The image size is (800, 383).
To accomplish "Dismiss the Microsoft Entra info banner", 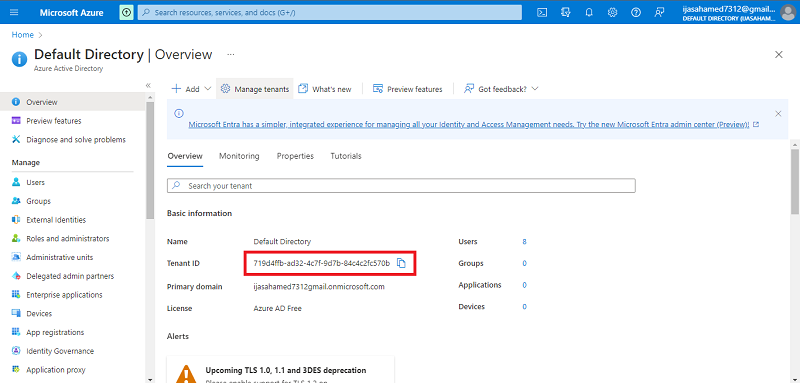I will pos(778,114).
